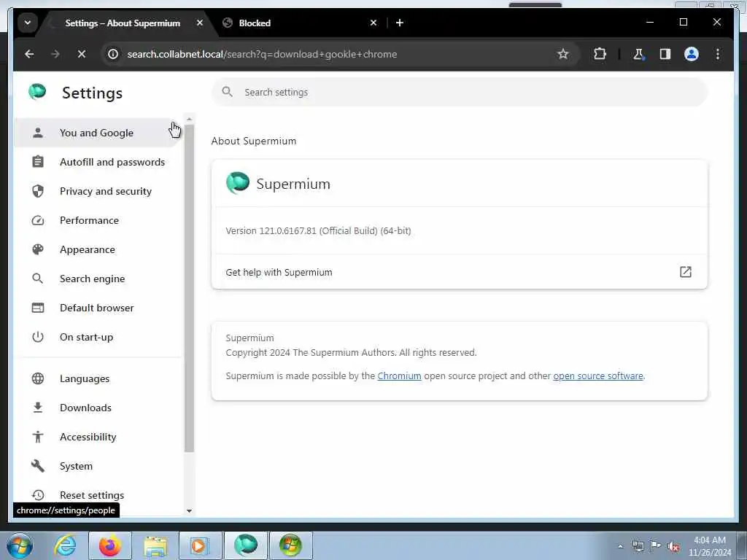Screen dimensions: 747x560
Task: Click the Autofill clipboard icon
Action: click(38, 162)
